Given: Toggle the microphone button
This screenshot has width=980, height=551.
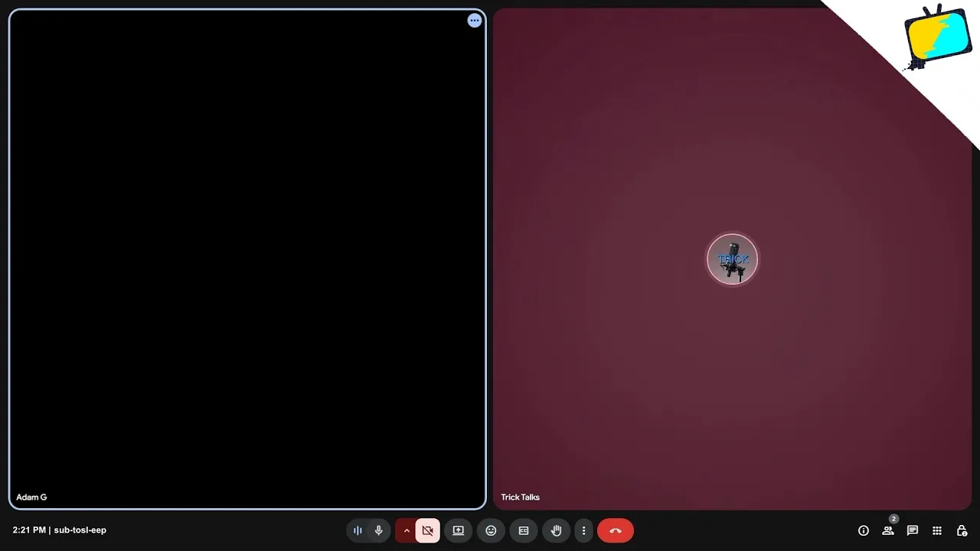Looking at the screenshot, I should (x=378, y=530).
